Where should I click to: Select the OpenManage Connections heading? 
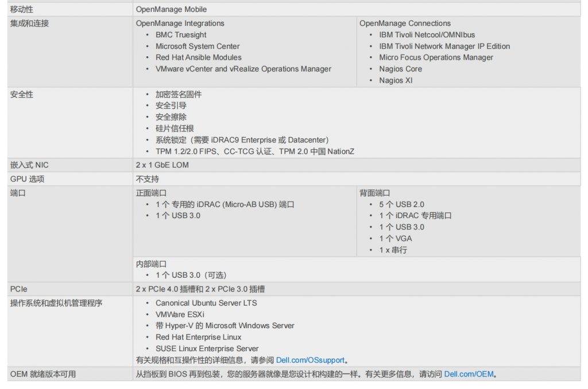[405, 24]
